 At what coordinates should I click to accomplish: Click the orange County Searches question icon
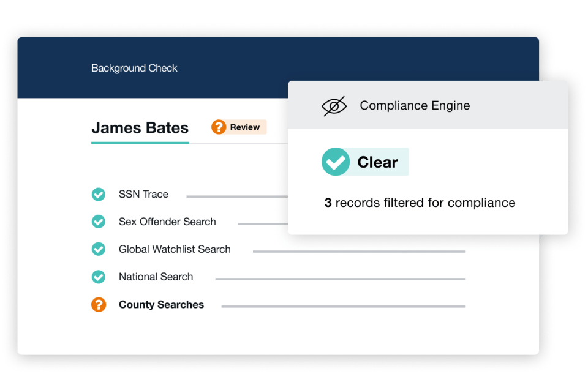tap(99, 305)
